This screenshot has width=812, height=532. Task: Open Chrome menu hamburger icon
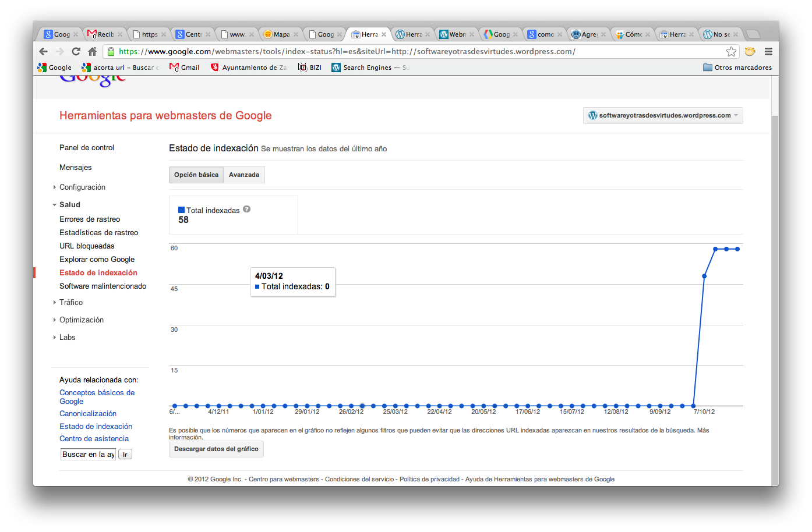(x=768, y=52)
